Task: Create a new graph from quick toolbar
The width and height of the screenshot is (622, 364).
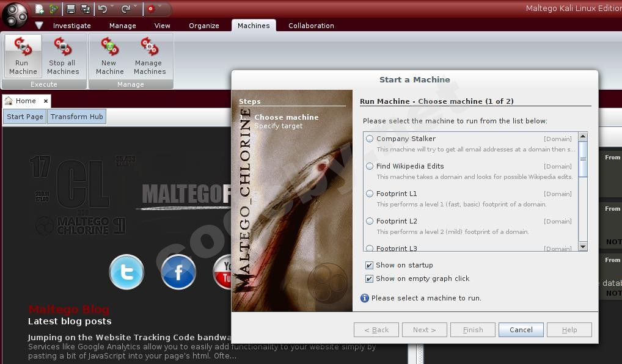Action: click(x=39, y=9)
